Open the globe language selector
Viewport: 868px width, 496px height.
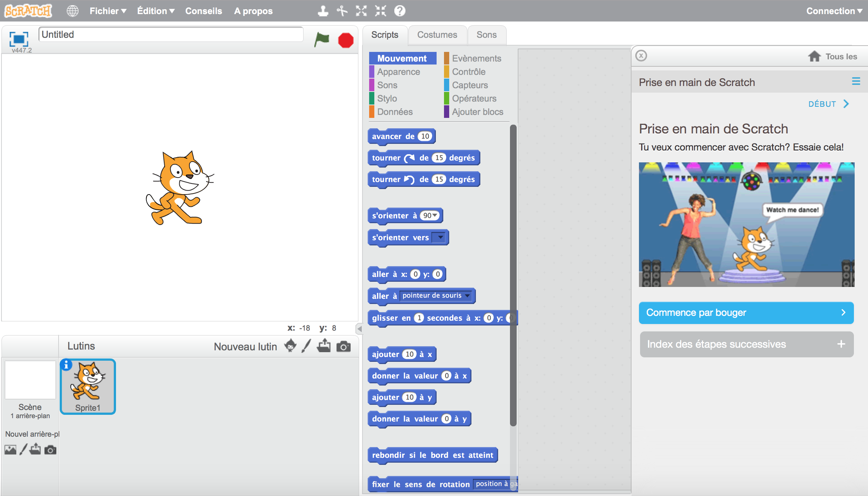(x=73, y=11)
